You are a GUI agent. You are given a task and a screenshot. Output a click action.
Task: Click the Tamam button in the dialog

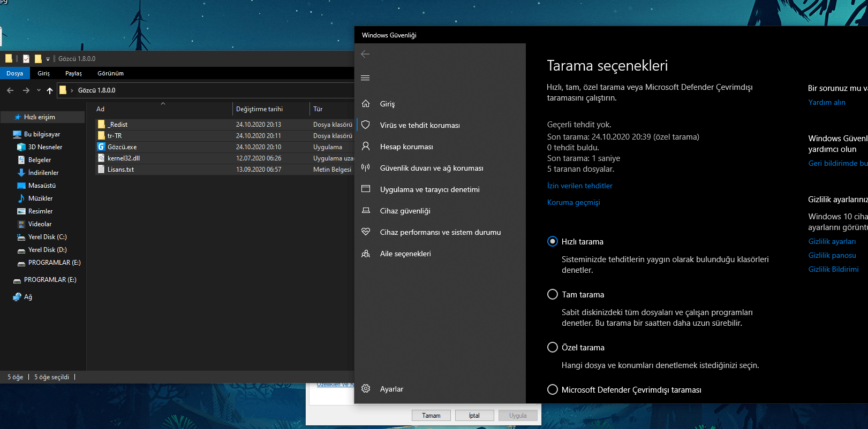431,416
